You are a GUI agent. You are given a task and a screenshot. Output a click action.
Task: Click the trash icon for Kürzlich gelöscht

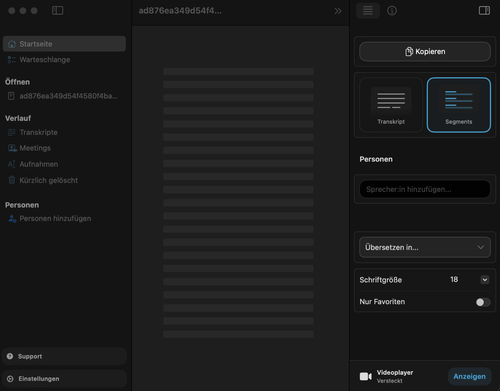(12, 180)
